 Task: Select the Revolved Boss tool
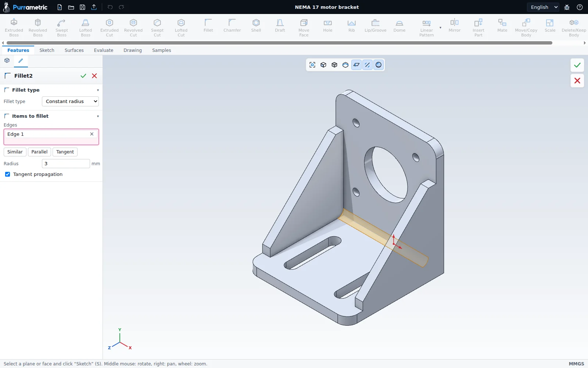(38, 28)
